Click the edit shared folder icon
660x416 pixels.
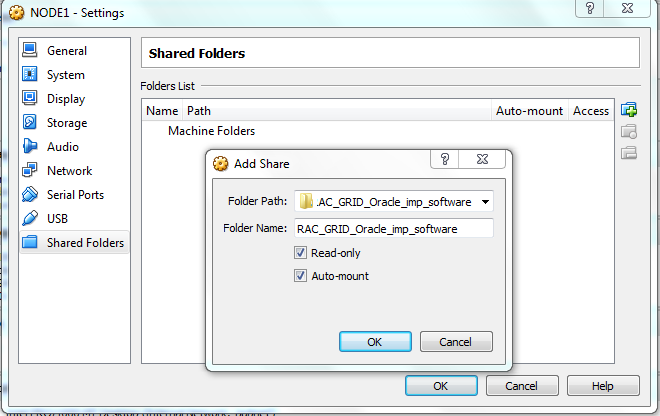click(x=629, y=132)
